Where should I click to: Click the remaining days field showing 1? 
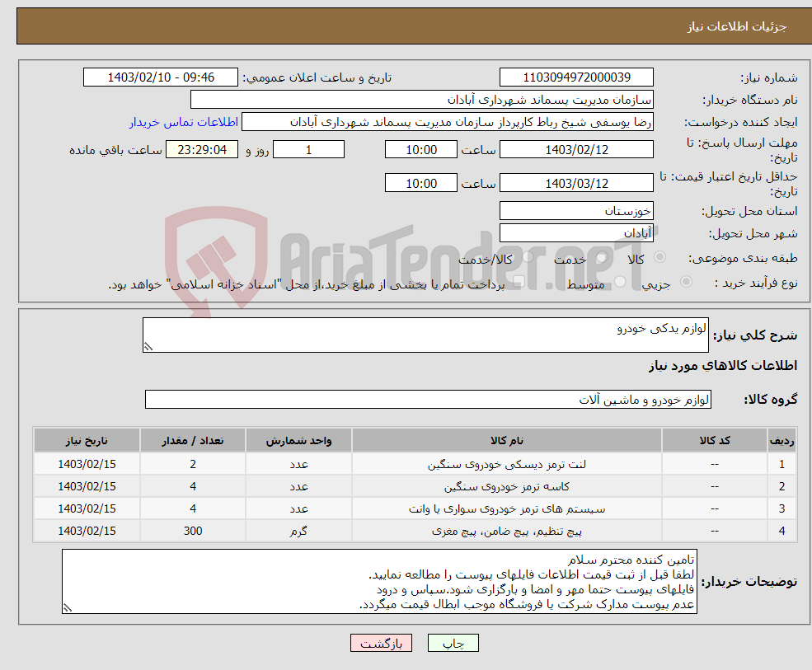click(x=308, y=150)
